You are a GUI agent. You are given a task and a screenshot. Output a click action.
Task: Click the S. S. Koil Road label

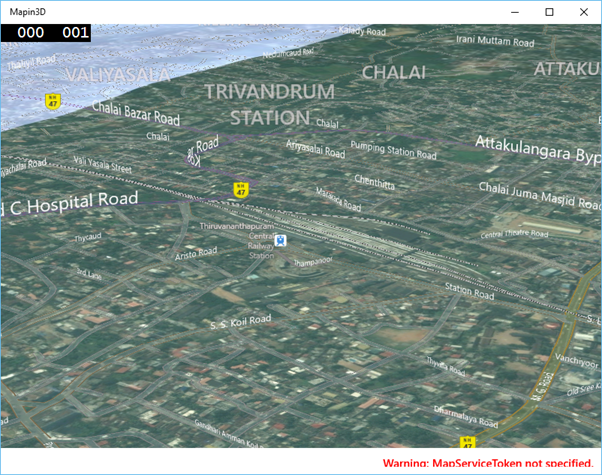(241, 321)
